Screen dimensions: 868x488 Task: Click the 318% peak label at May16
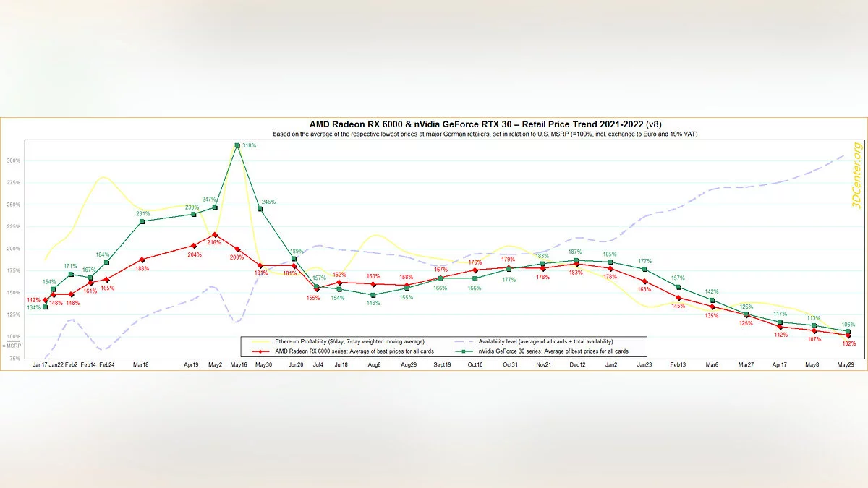250,146
